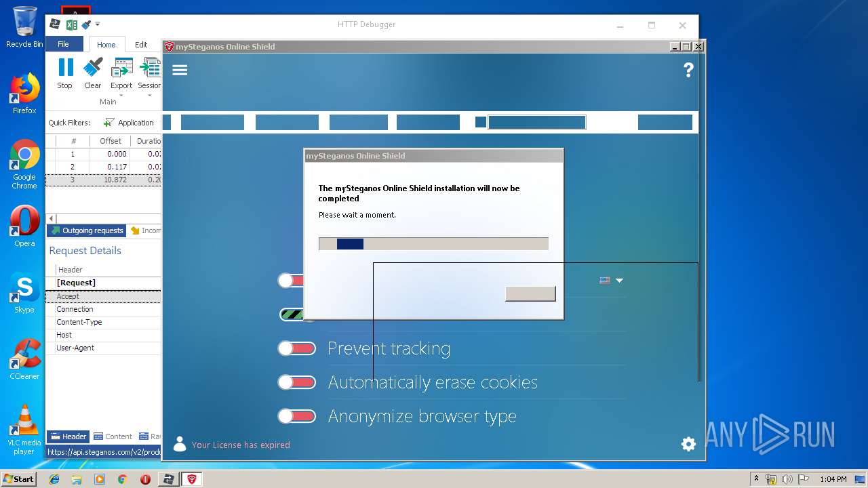
Task: Click the volume speaker tray icon
Action: click(x=787, y=479)
